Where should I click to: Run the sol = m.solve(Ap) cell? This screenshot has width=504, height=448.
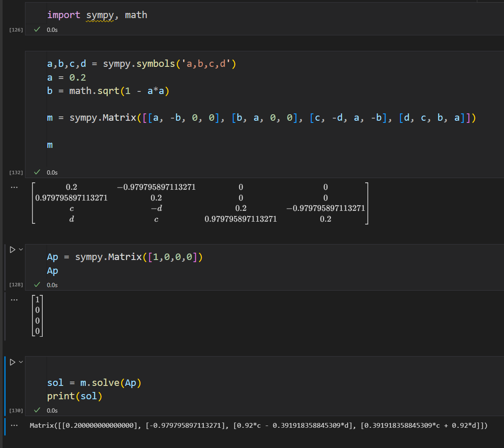click(x=12, y=362)
